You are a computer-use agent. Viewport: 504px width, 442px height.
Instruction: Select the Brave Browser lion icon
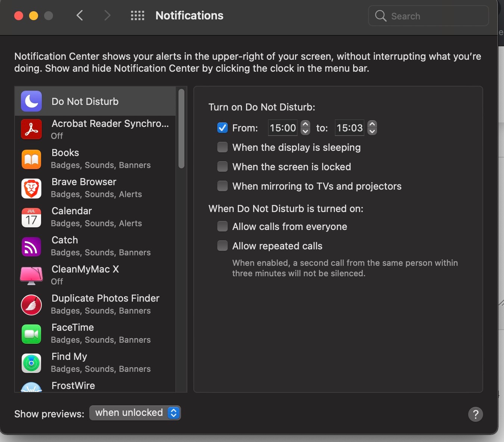(x=31, y=188)
